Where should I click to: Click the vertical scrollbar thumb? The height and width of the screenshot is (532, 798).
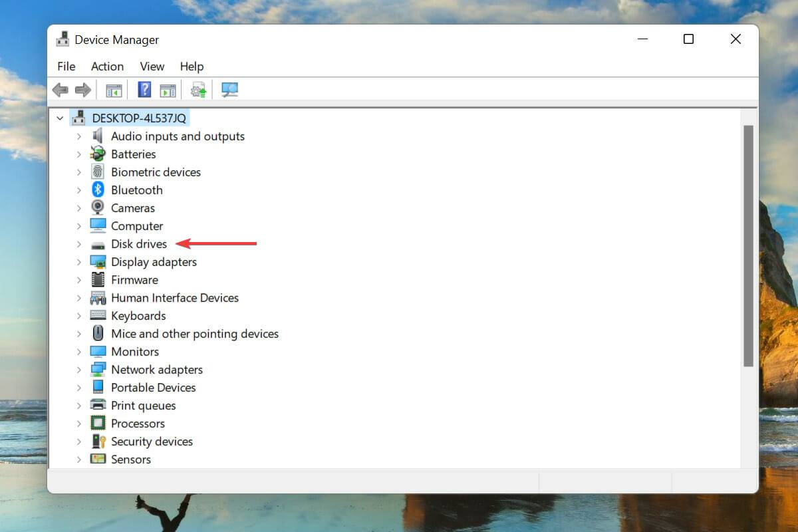[748, 246]
